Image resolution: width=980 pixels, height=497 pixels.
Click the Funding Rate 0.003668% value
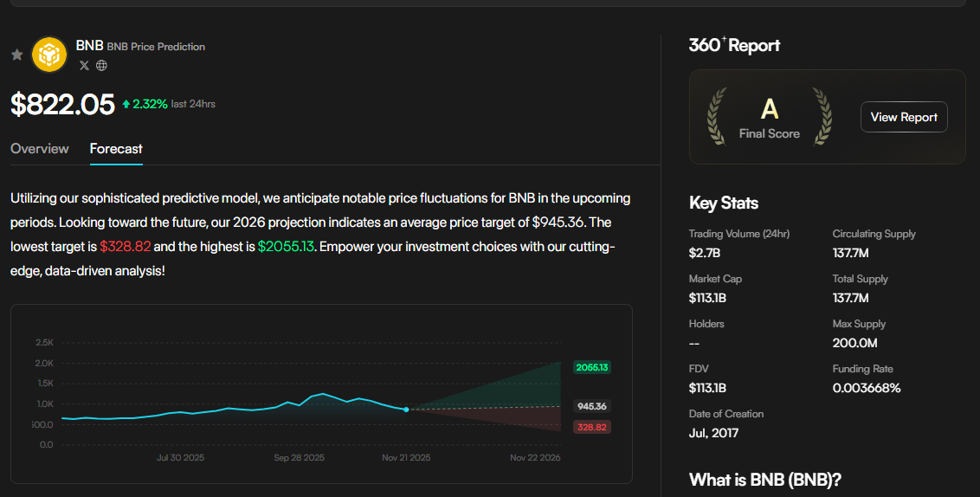(x=867, y=388)
